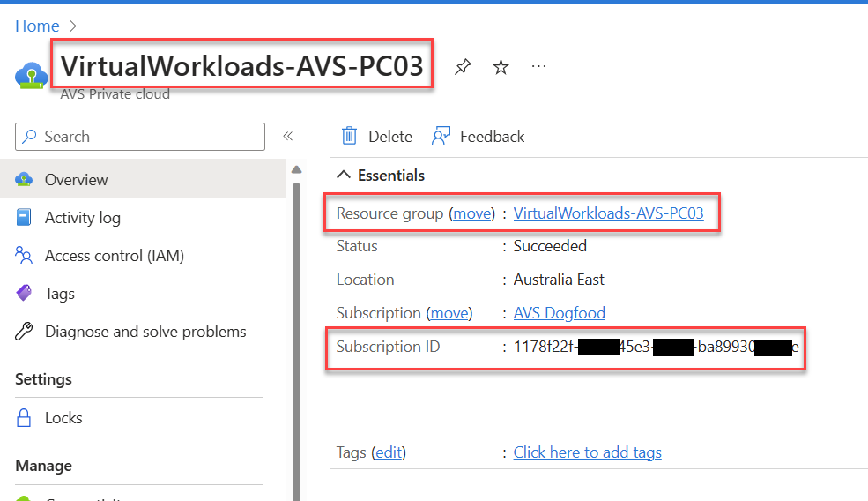Click the Settings section heading
Screen dimensions: 868x501
click(43, 379)
